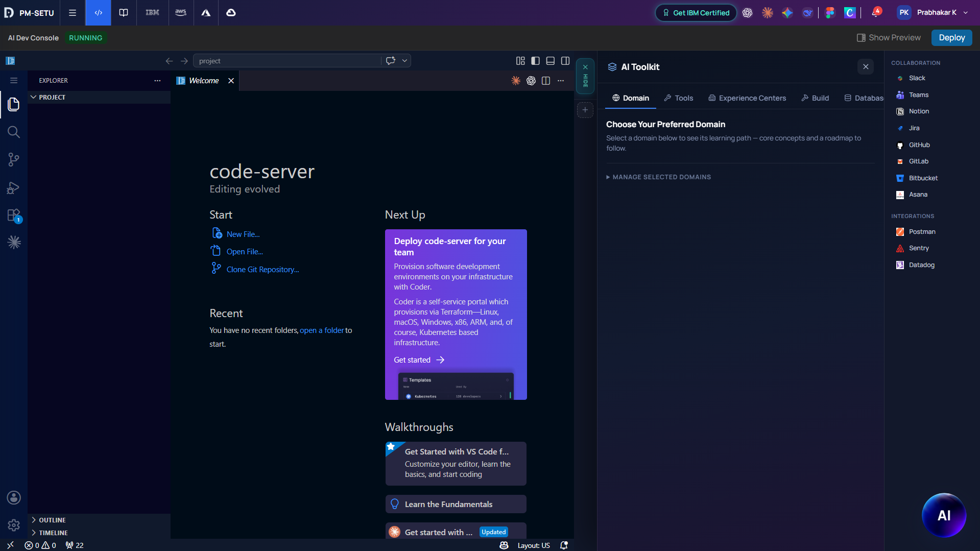Click Clone Git Repository link
The height and width of the screenshot is (551, 980).
[263, 270]
